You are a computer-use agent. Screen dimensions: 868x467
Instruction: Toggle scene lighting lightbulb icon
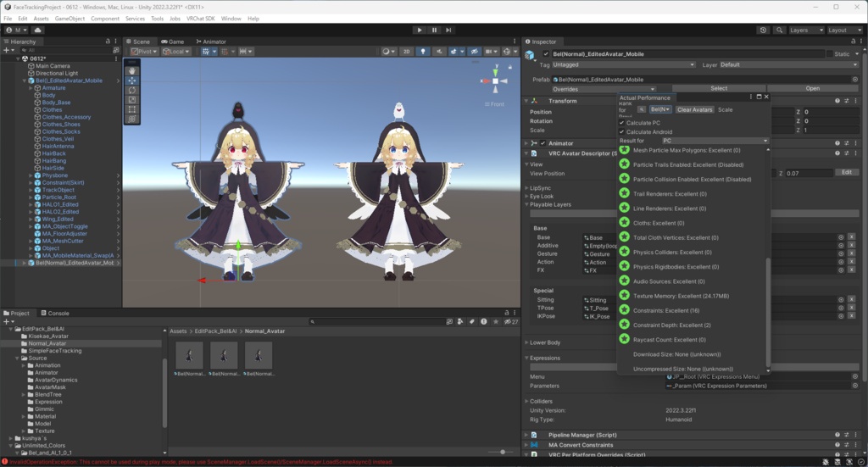(423, 52)
